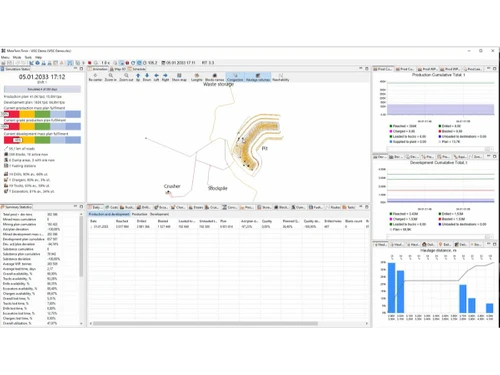
Task: Click the Re-center map tool
Action: coord(95,77)
